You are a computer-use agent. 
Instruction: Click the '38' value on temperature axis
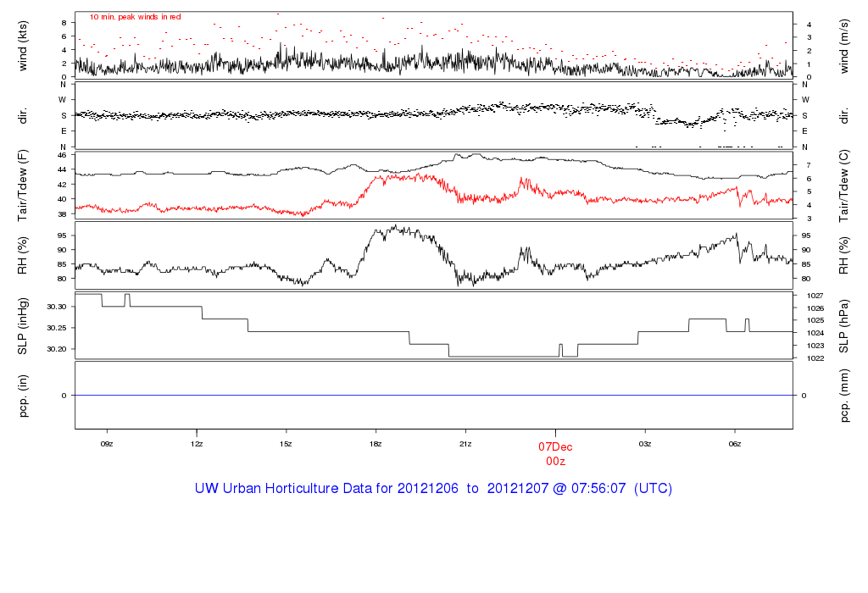pos(62,214)
